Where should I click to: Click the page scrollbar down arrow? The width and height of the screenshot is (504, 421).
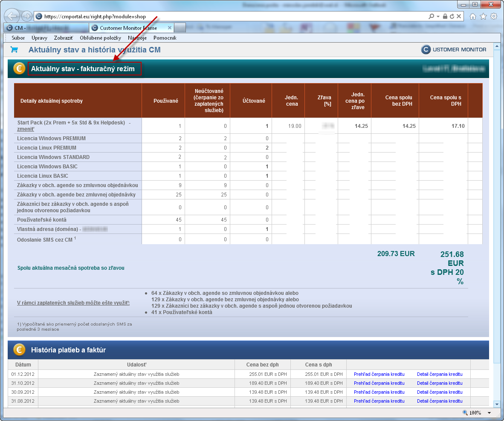pyautogui.click(x=497, y=404)
